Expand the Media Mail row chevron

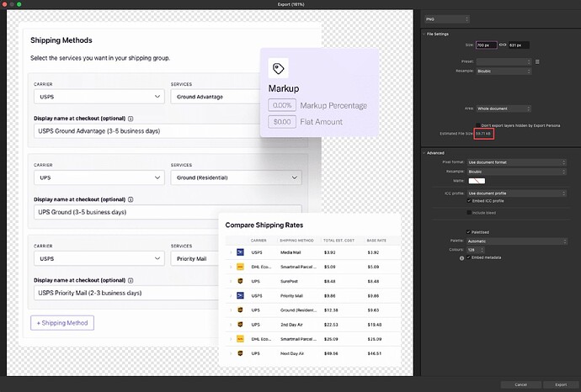pyautogui.click(x=231, y=252)
